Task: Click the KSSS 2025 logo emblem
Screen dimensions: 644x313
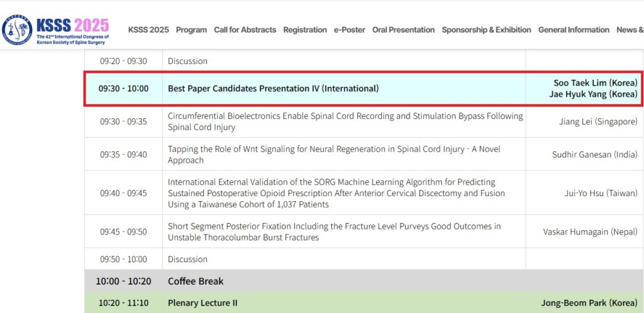Action: click(17, 30)
